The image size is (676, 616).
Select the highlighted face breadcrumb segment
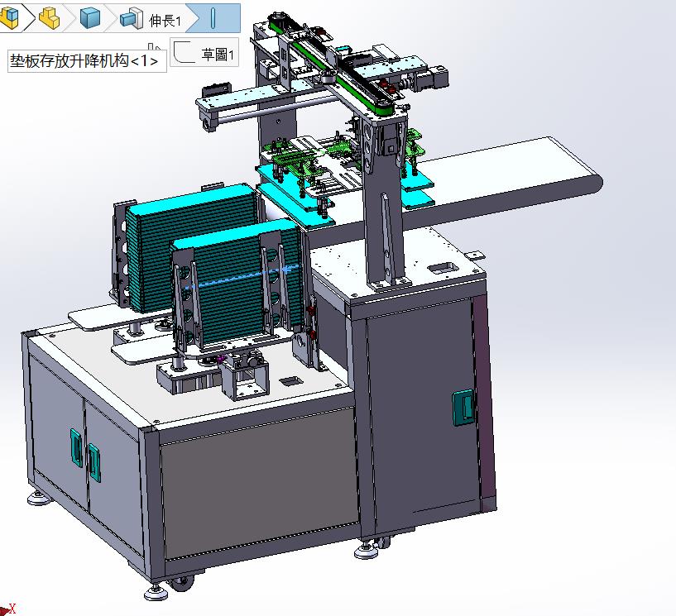(x=214, y=18)
